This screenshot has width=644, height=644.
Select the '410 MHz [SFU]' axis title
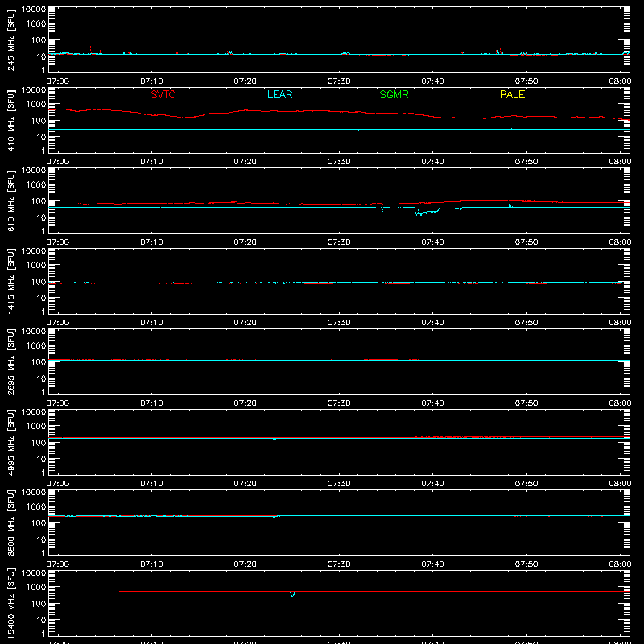pyautogui.click(x=10, y=120)
